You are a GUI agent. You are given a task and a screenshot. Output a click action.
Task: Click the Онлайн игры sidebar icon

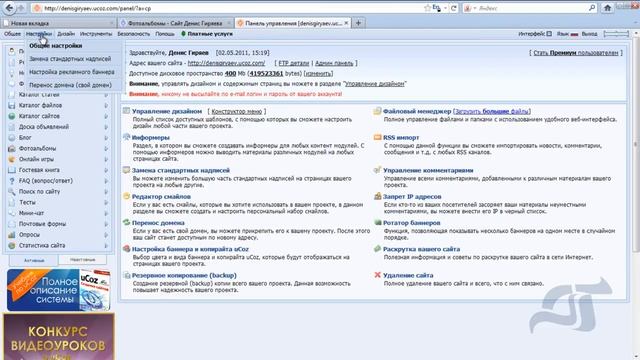[12, 159]
